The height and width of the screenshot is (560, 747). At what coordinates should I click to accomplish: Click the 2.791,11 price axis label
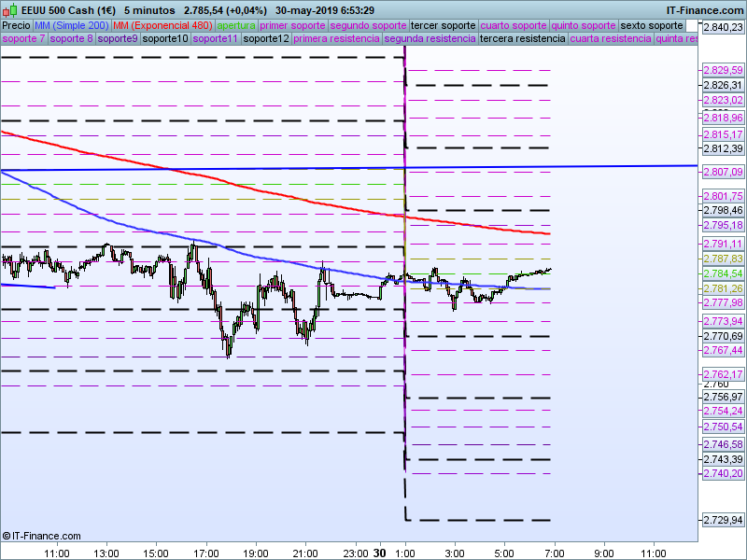[x=723, y=244]
